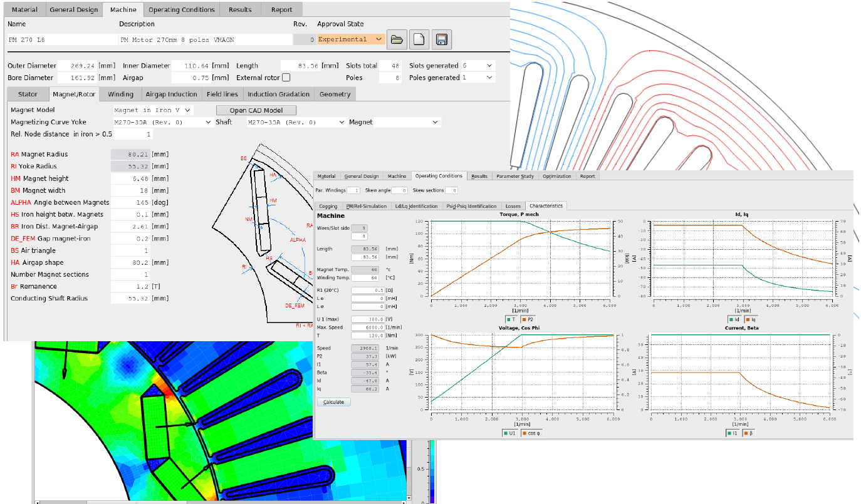Select the Characteristics sub-tab

(545, 205)
